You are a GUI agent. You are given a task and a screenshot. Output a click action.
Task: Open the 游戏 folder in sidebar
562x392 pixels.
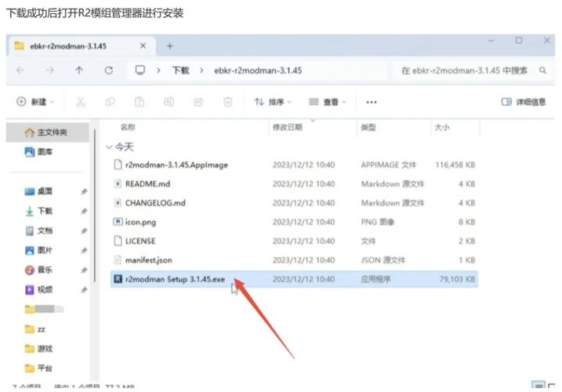coord(39,348)
